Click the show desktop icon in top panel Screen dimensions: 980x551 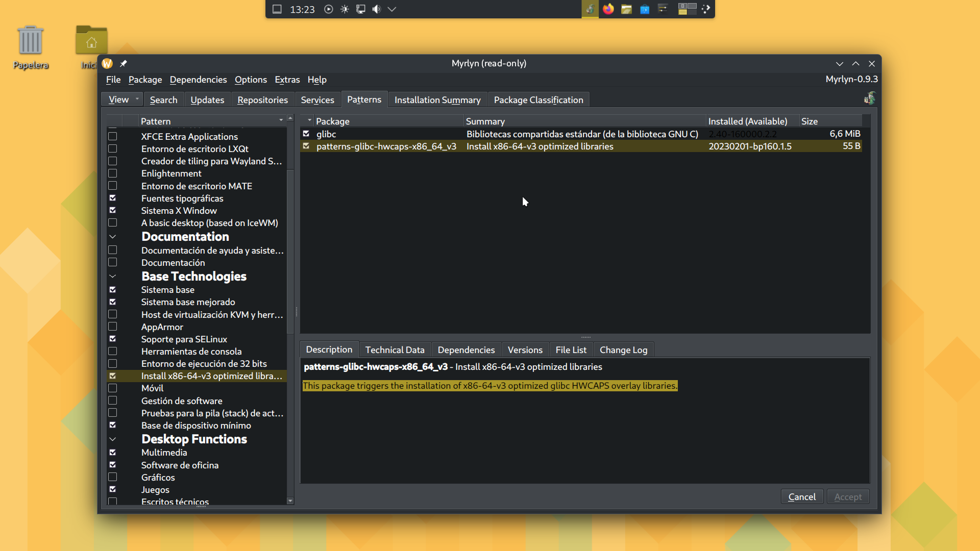(277, 9)
